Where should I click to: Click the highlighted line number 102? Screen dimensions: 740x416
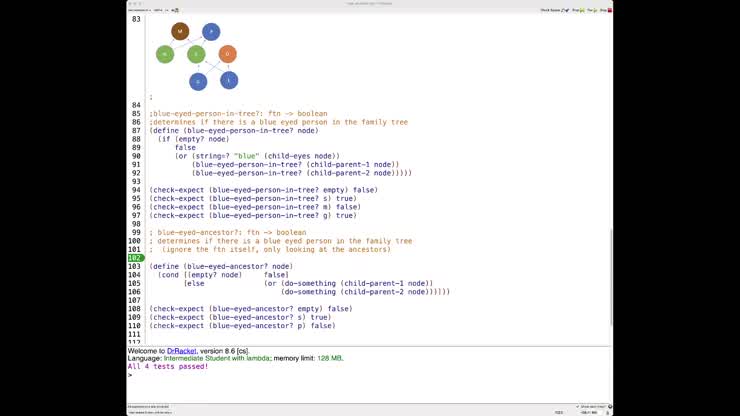pyautogui.click(x=135, y=258)
